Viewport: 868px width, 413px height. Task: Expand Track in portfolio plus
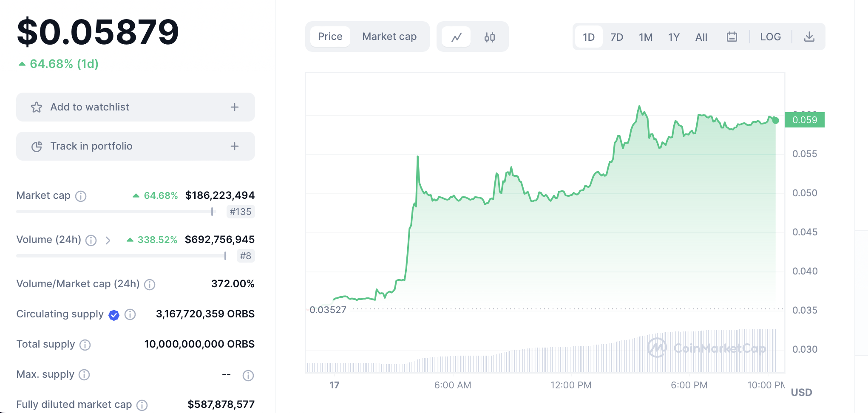point(234,146)
